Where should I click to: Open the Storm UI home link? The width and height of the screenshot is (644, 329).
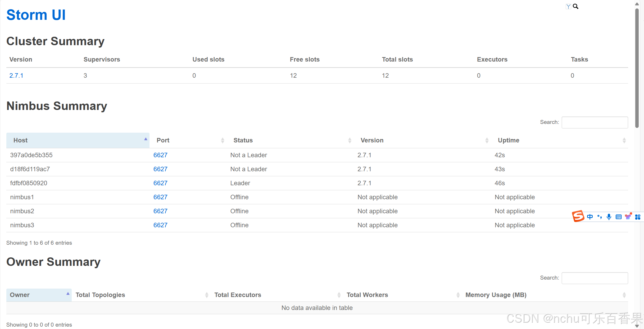point(36,15)
